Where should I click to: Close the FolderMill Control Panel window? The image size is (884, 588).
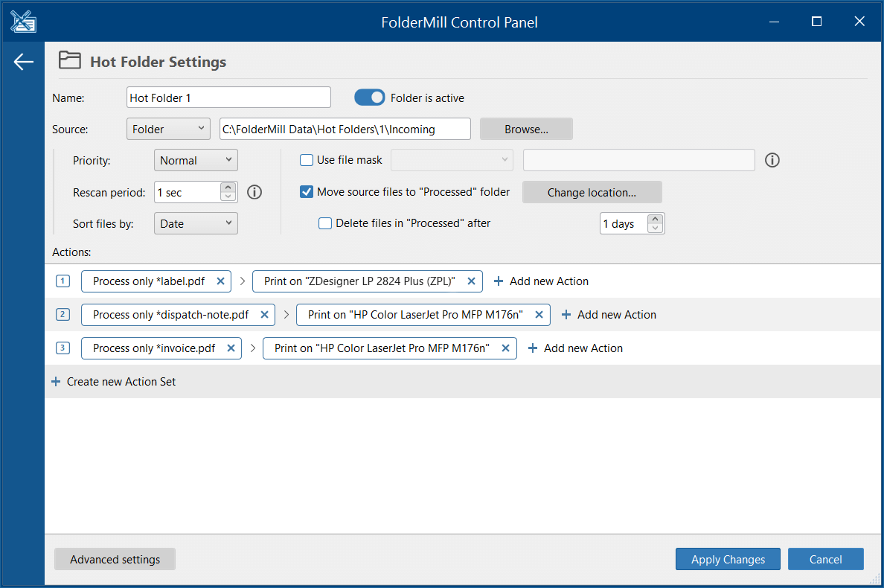[x=859, y=22]
